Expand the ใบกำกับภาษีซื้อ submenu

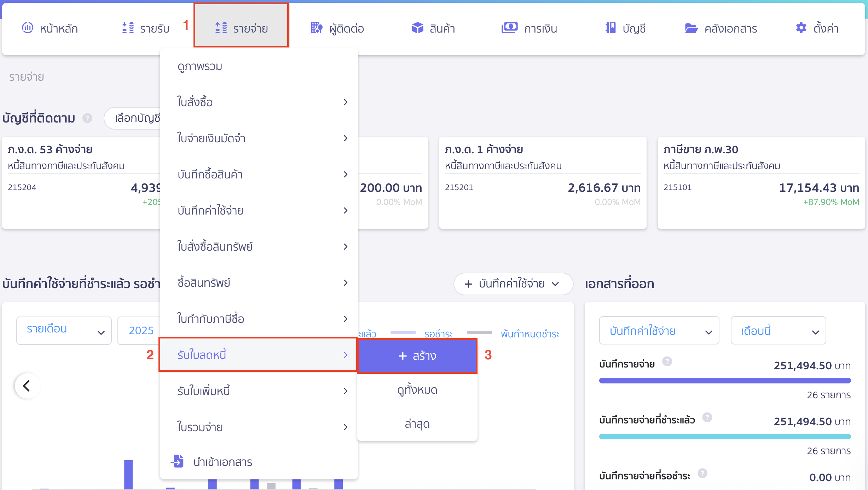coord(259,319)
